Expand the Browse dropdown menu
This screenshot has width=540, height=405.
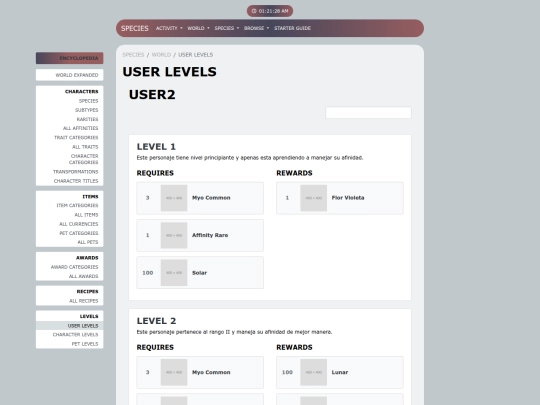point(257,28)
